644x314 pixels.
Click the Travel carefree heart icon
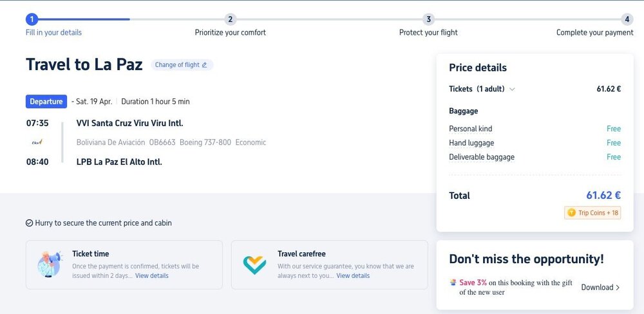point(254,264)
